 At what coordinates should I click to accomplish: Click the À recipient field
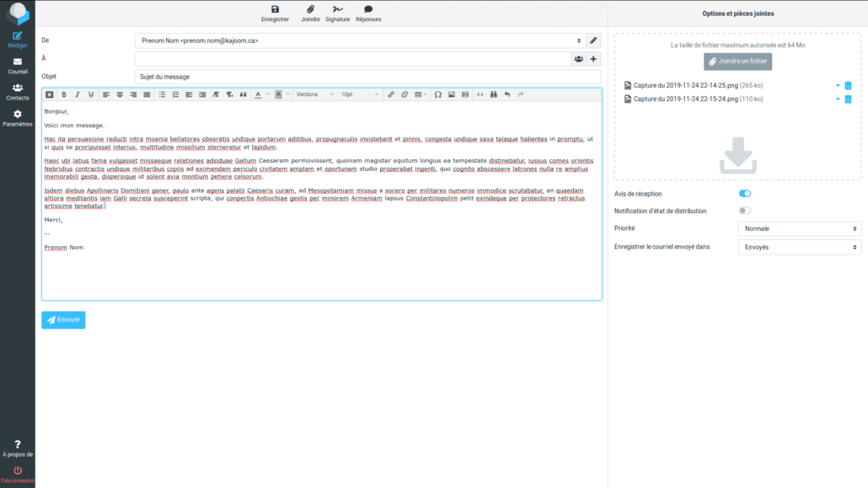(352, 59)
